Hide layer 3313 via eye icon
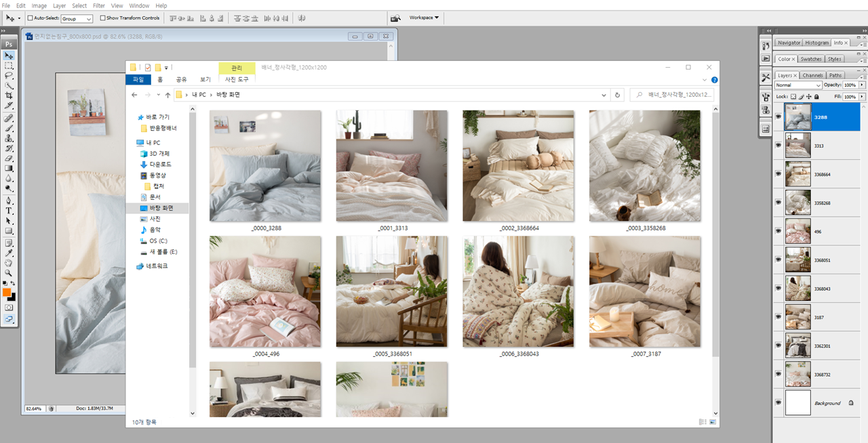The height and width of the screenshot is (443, 868). pos(778,146)
